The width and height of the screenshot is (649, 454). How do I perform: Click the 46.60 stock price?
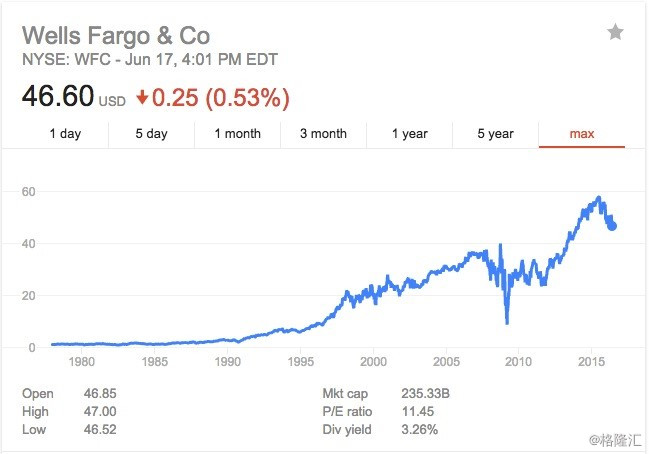click(x=58, y=97)
